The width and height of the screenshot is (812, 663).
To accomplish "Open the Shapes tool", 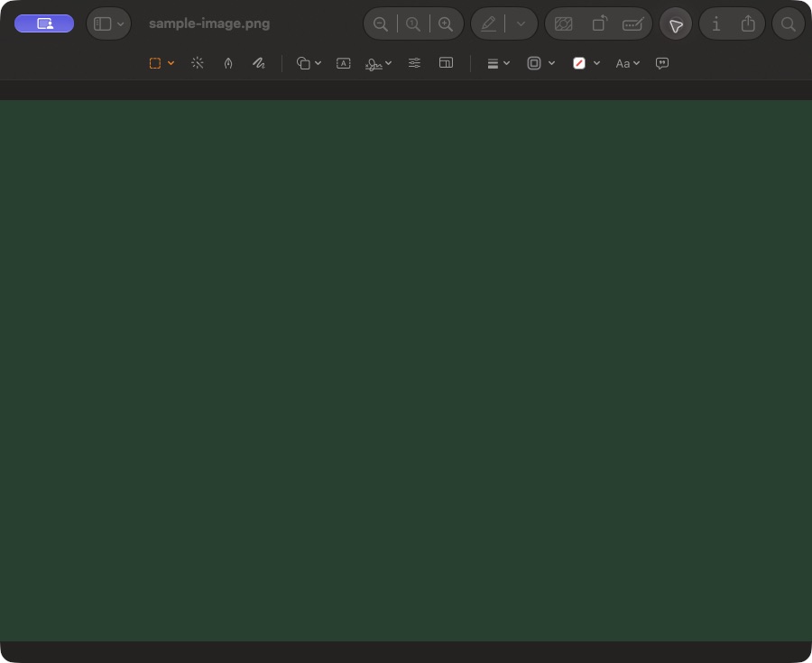I will (303, 63).
